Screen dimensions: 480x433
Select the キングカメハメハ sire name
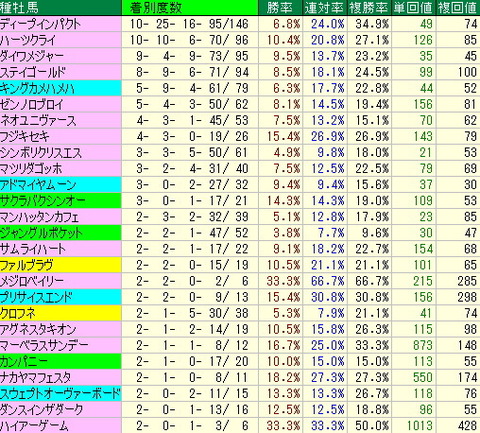click(37, 88)
